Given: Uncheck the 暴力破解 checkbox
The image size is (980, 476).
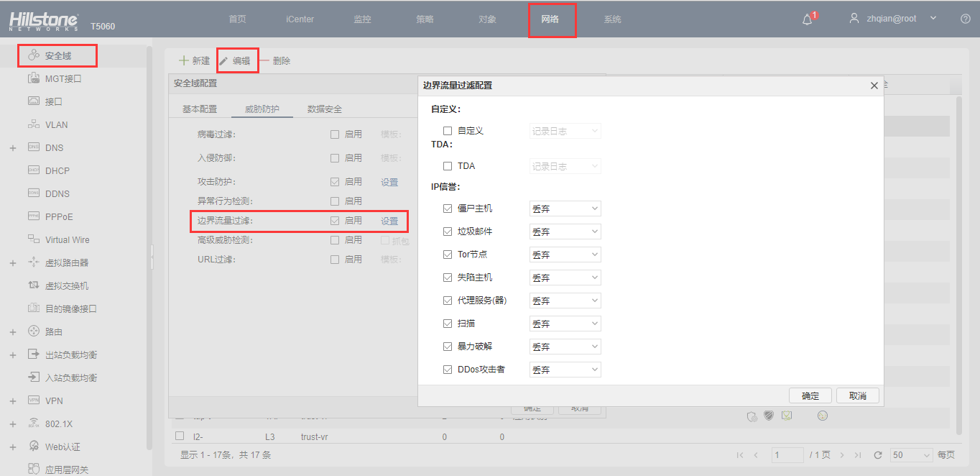Looking at the screenshot, I should pos(448,347).
